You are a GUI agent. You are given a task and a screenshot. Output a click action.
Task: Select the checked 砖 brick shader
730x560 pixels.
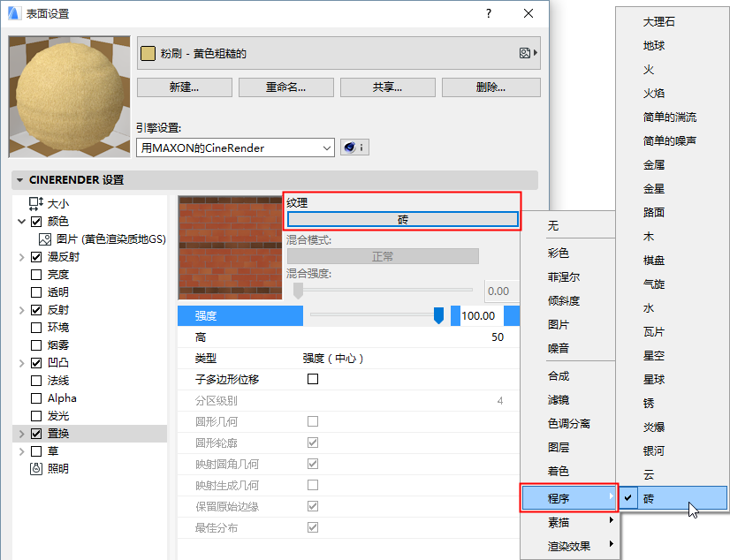tap(673, 498)
